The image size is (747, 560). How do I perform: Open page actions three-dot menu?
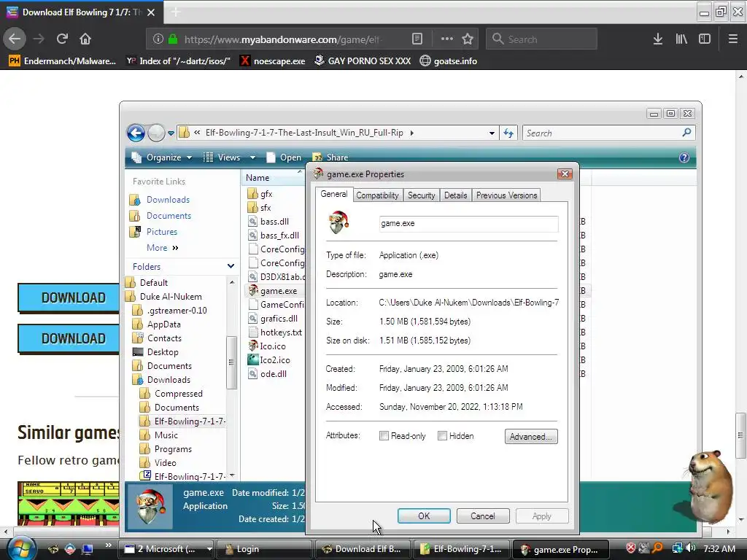(x=447, y=39)
